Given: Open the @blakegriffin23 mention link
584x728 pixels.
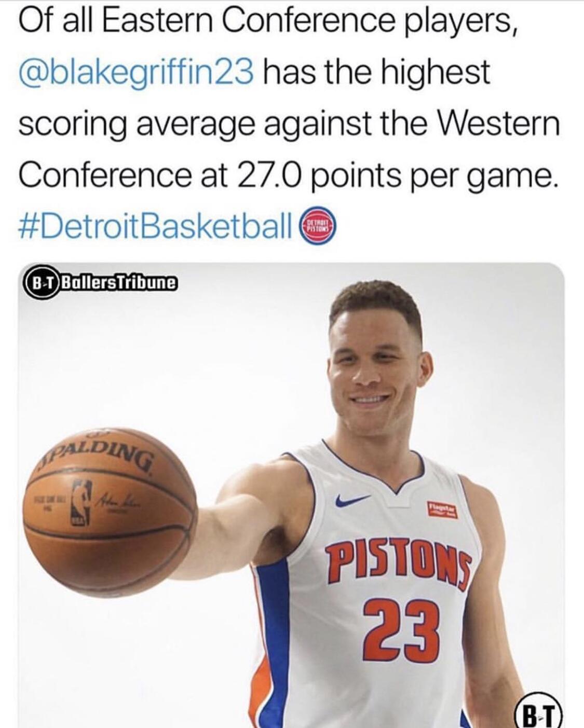Looking at the screenshot, I should point(136,73).
